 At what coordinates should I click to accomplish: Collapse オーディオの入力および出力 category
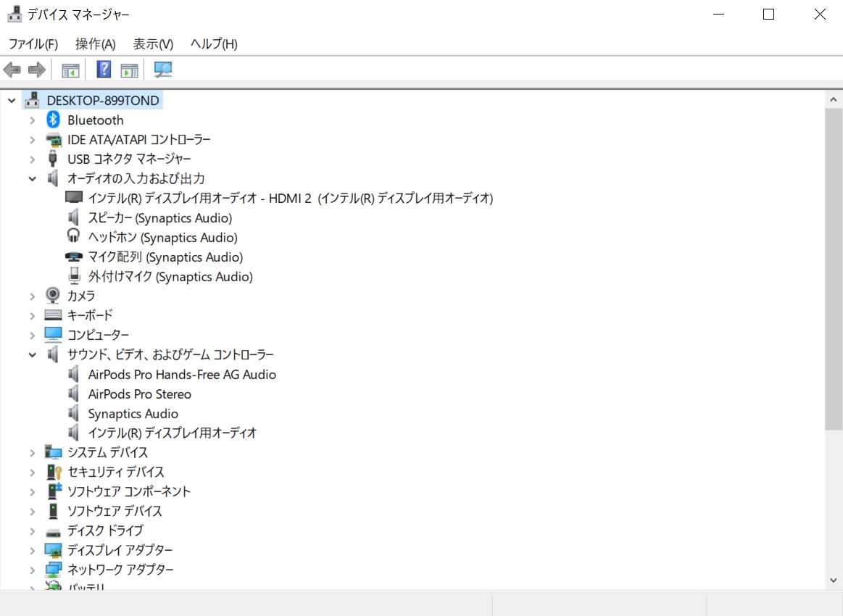33,179
